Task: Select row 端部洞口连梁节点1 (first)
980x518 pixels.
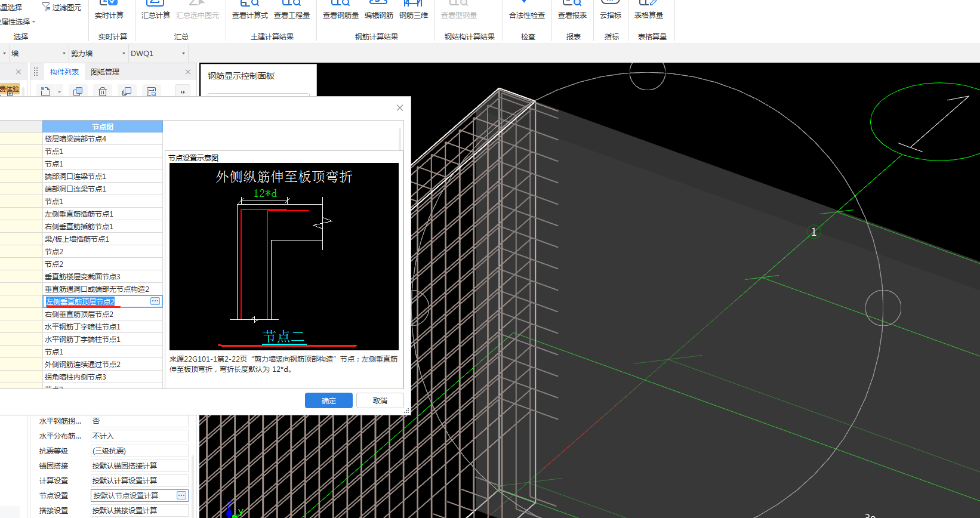Action: (103, 176)
